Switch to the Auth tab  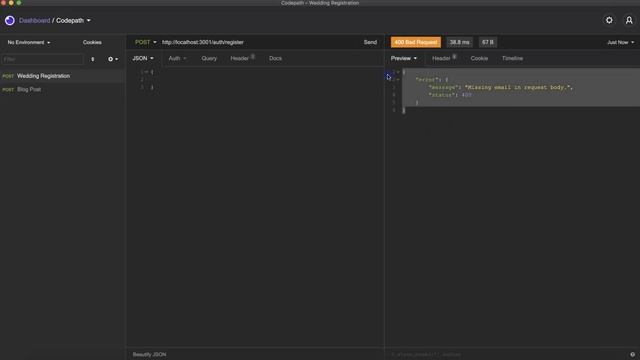[x=177, y=58]
